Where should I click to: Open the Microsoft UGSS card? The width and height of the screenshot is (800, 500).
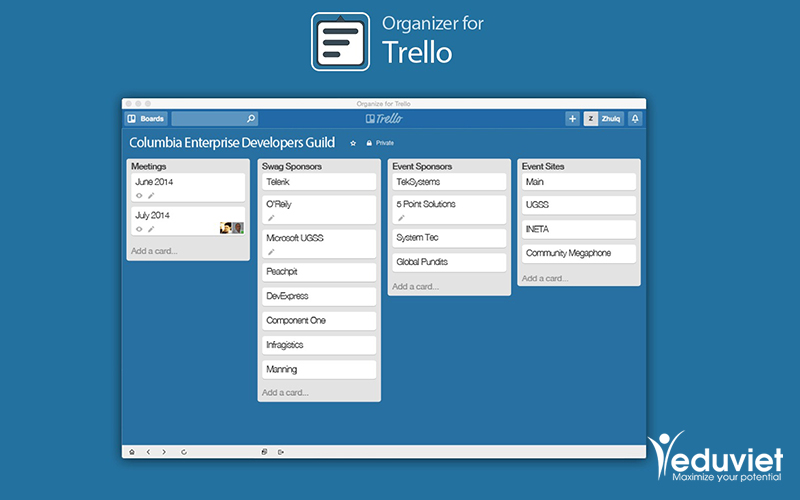click(319, 243)
